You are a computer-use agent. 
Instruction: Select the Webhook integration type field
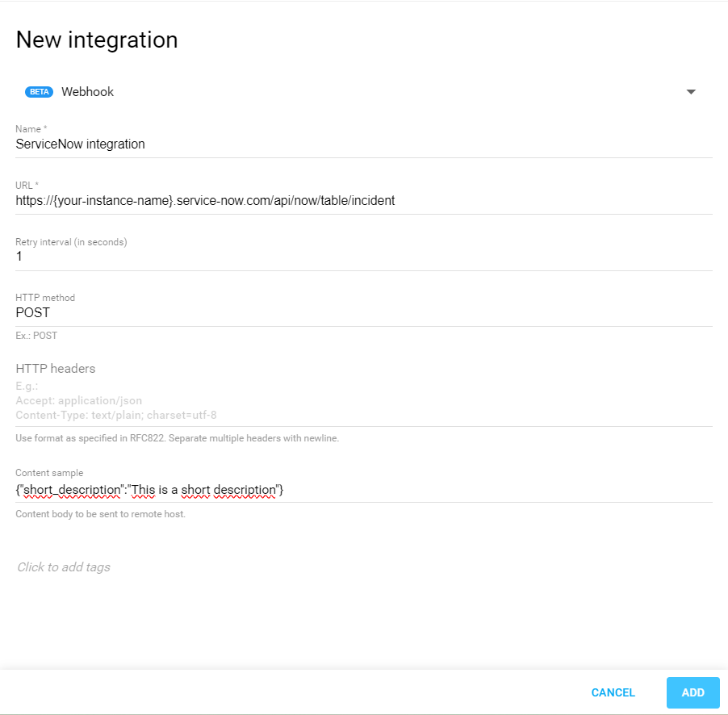click(355, 92)
